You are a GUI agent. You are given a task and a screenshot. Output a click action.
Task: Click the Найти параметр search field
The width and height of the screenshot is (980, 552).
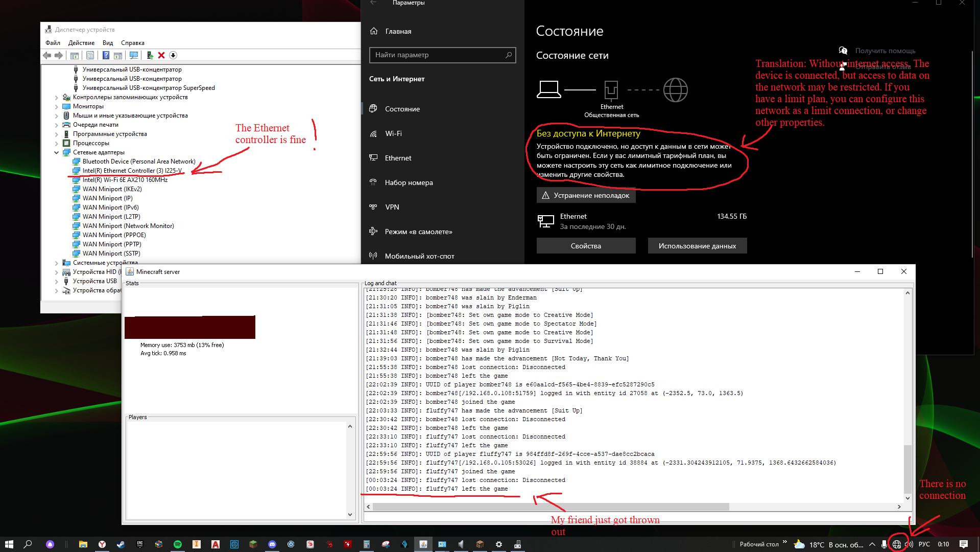click(x=442, y=55)
